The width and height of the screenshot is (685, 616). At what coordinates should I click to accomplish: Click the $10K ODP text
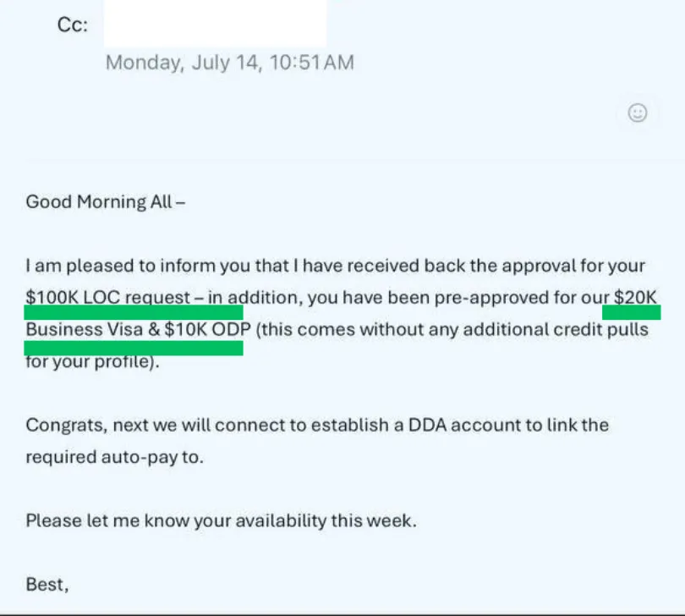(208, 329)
